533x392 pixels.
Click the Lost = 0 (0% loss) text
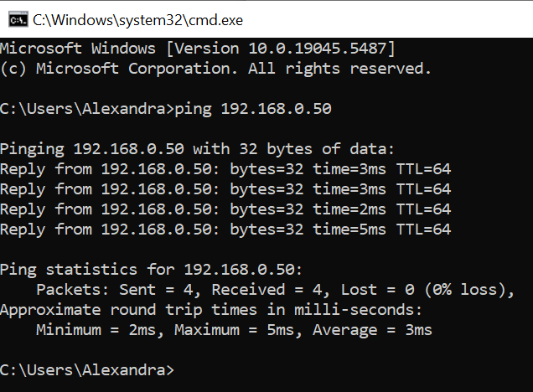[x=427, y=290]
